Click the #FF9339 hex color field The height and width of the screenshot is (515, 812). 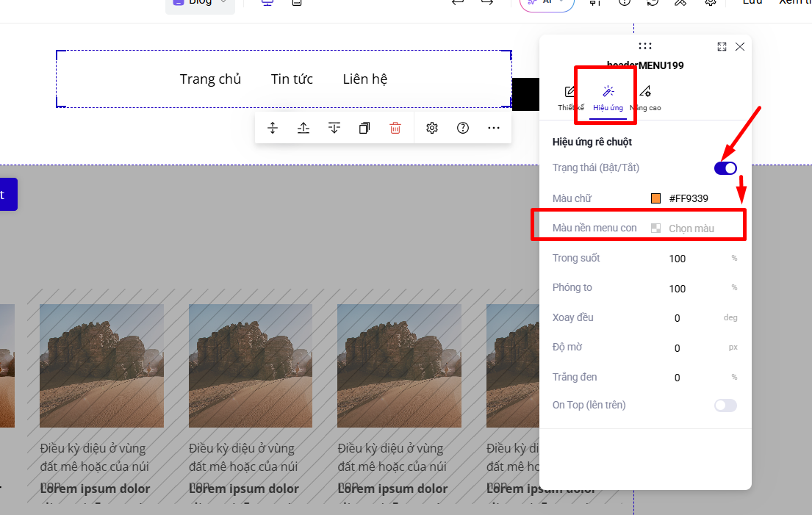pyautogui.click(x=689, y=198)
